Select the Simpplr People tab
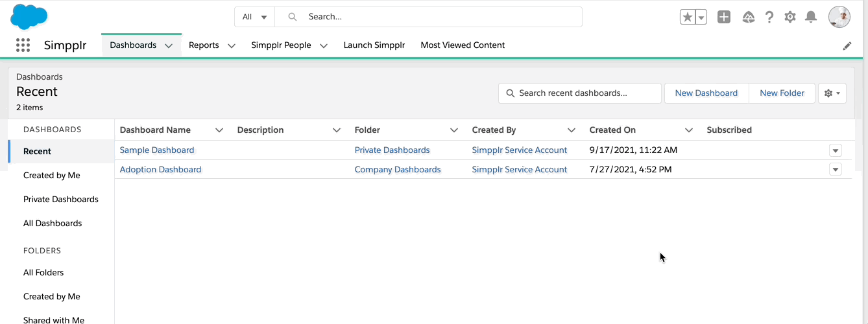Image resolution: width=868 pixels, height=324 pixels. click(281, 45)
